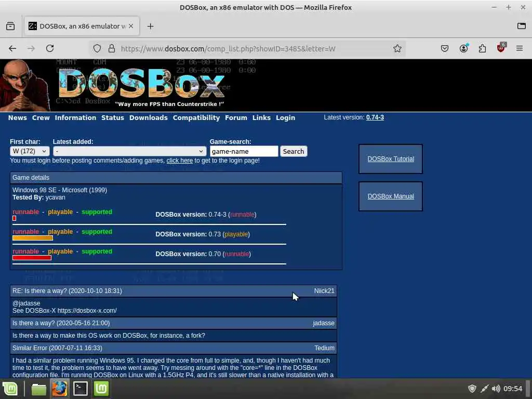
Task: Open the Firefox hamburger menu
Action: [x=520, y=48]
